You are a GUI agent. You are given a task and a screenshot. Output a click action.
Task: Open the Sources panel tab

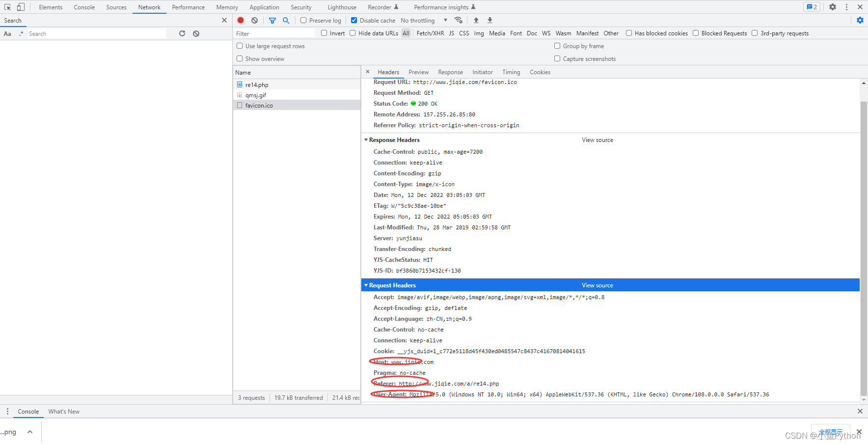click(116, 7)
